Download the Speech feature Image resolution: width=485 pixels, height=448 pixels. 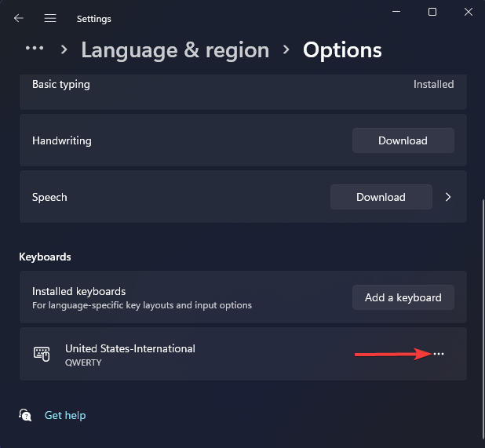click(381, 197)
